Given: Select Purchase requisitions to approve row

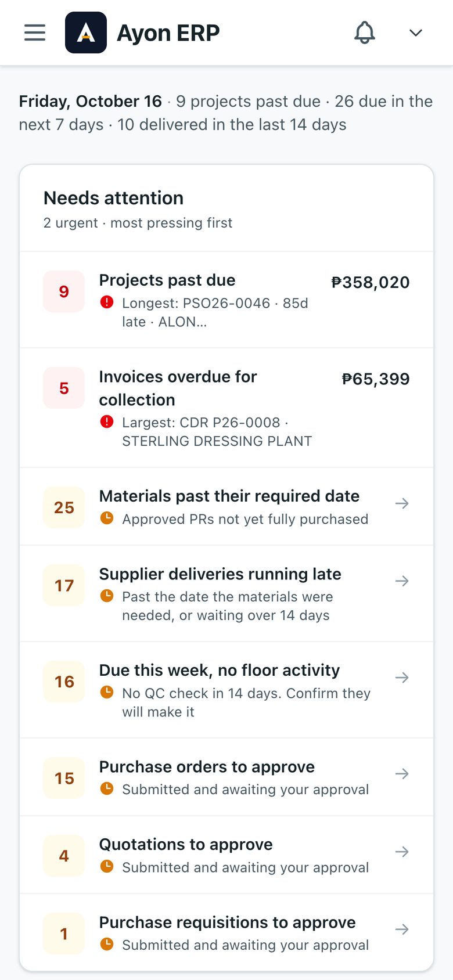Looking at the screenshot, I should click(227, 932).
